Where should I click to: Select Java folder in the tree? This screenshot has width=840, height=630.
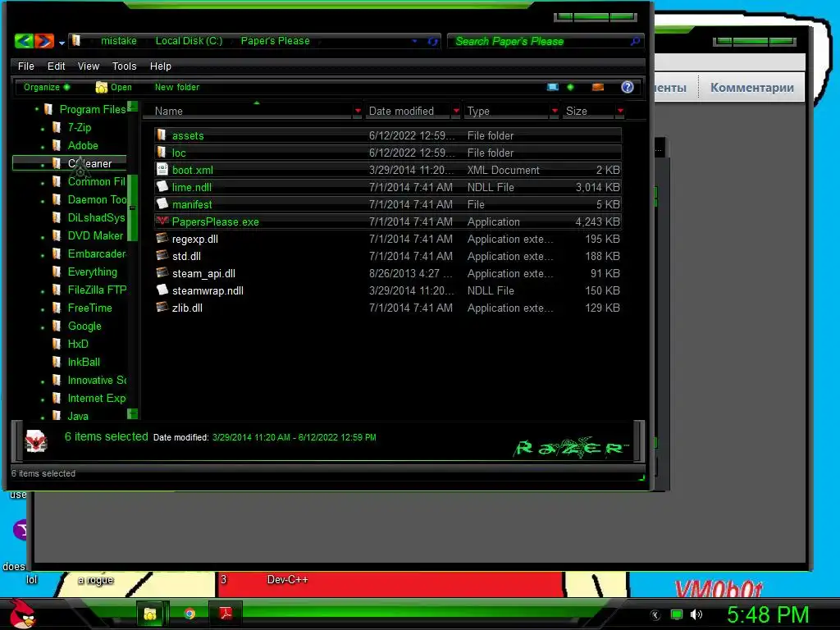(78, 416)
